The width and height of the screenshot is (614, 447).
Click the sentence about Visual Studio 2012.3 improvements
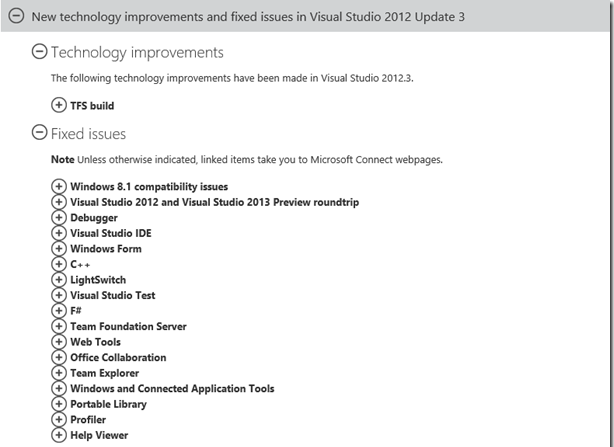(x=232, y=78)
